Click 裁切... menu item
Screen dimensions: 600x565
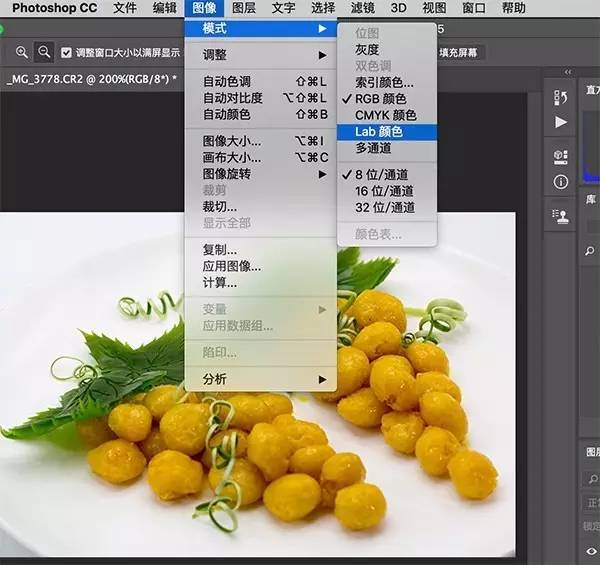[x=261, y=207]
